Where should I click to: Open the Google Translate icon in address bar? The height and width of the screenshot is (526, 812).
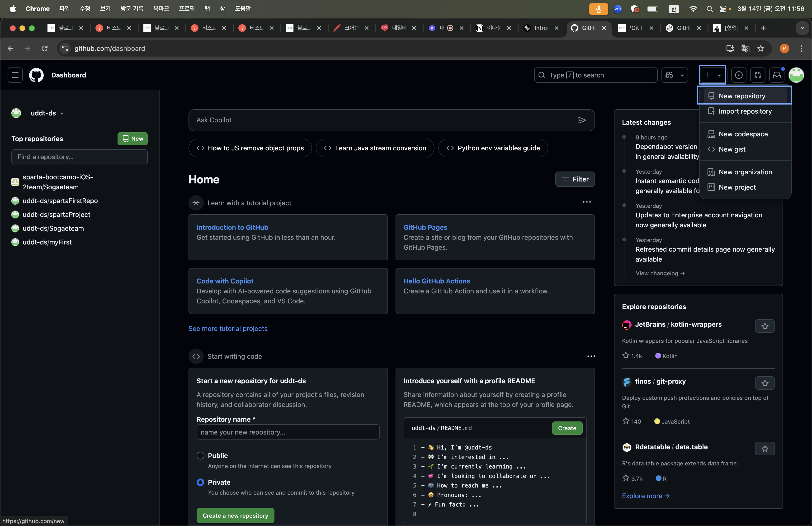coord(746,48)
